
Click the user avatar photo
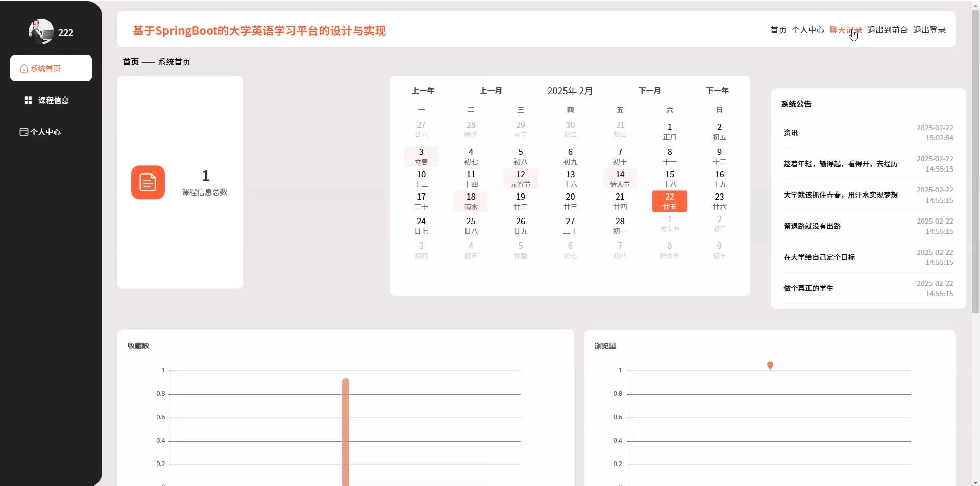[x=41, y=32]
